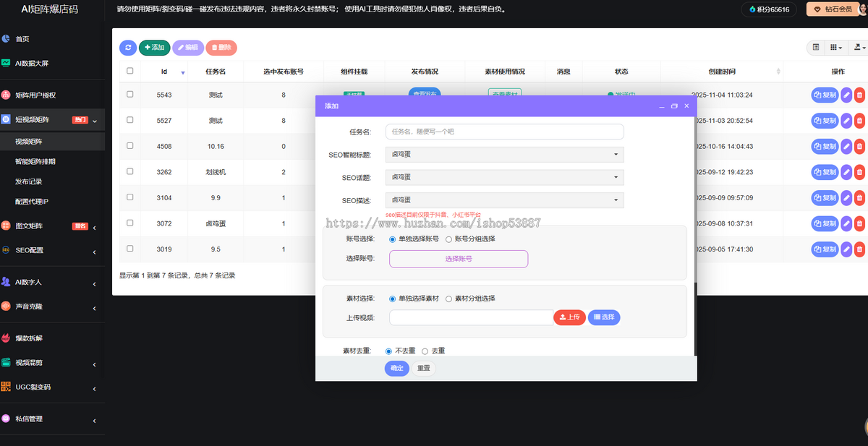Click the red 上传 button

[570, 317]
